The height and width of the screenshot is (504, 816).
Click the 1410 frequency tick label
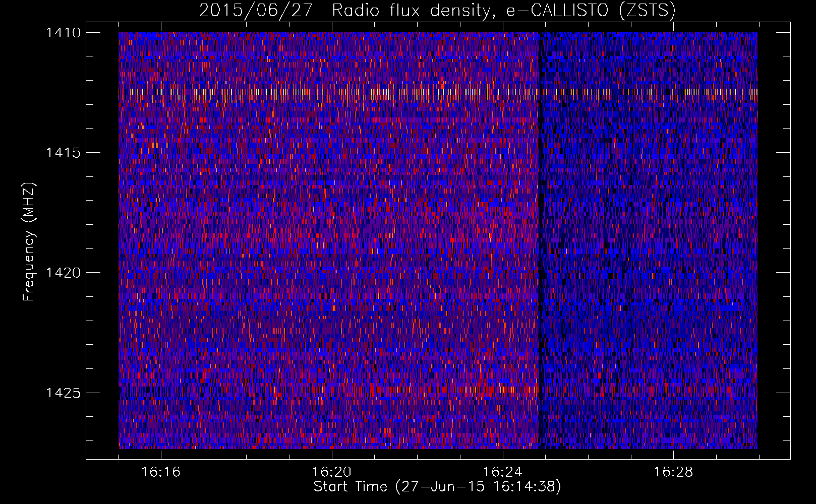[x=63, y=33]
